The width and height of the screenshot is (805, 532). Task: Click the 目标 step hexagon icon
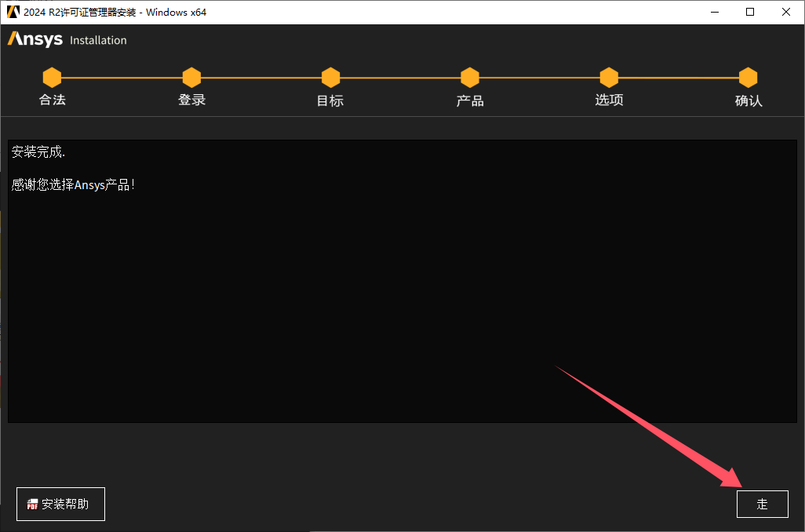point(330,78)
